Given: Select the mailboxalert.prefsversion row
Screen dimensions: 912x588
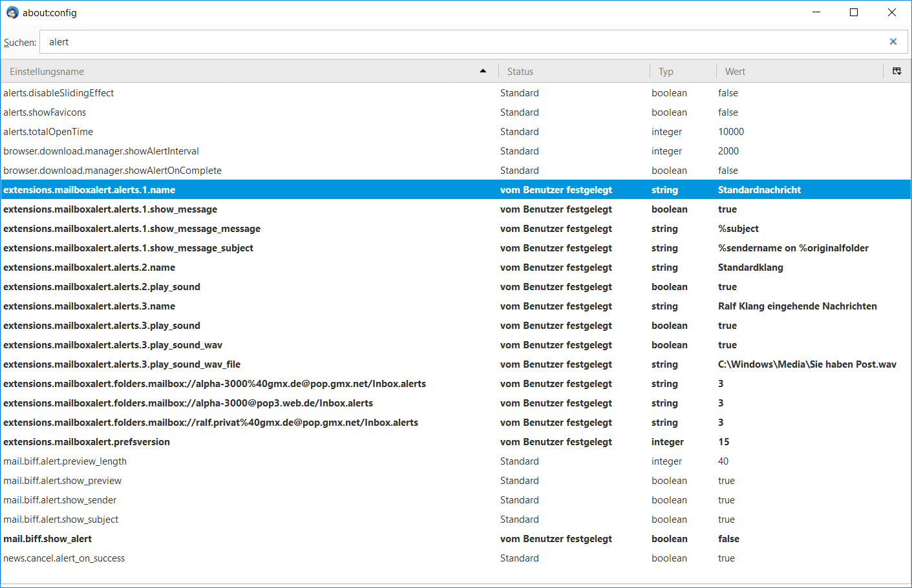Looking at the screenshot, I should coord(456,442).
